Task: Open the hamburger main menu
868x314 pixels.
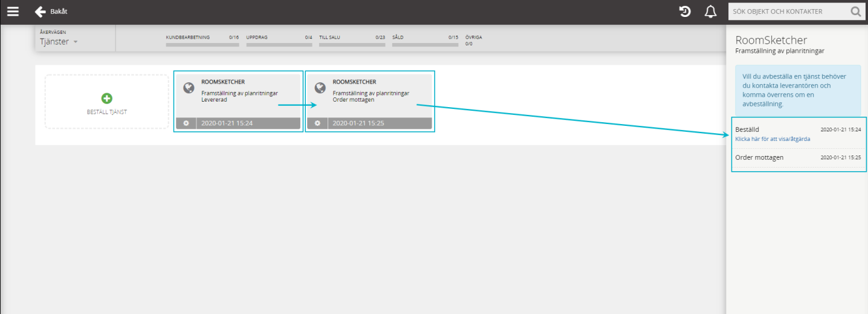Action: coord(13,11)
